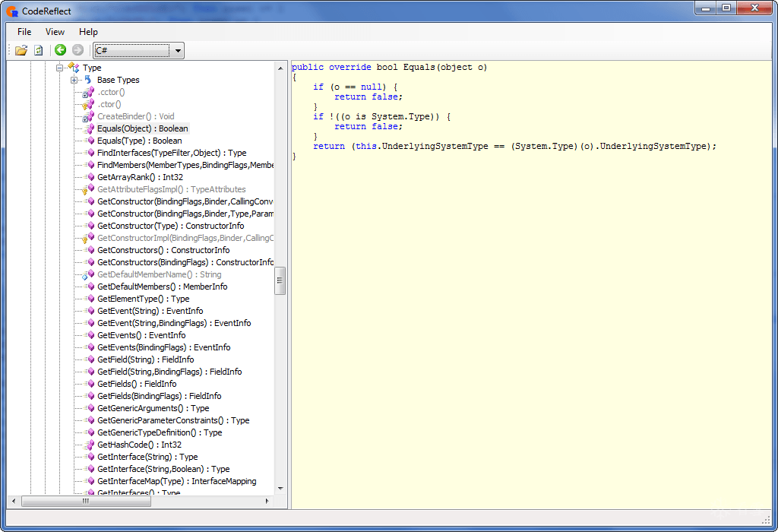Click the horizontal scrollbar left arrow
778x532 pixels.
[14, 502]
